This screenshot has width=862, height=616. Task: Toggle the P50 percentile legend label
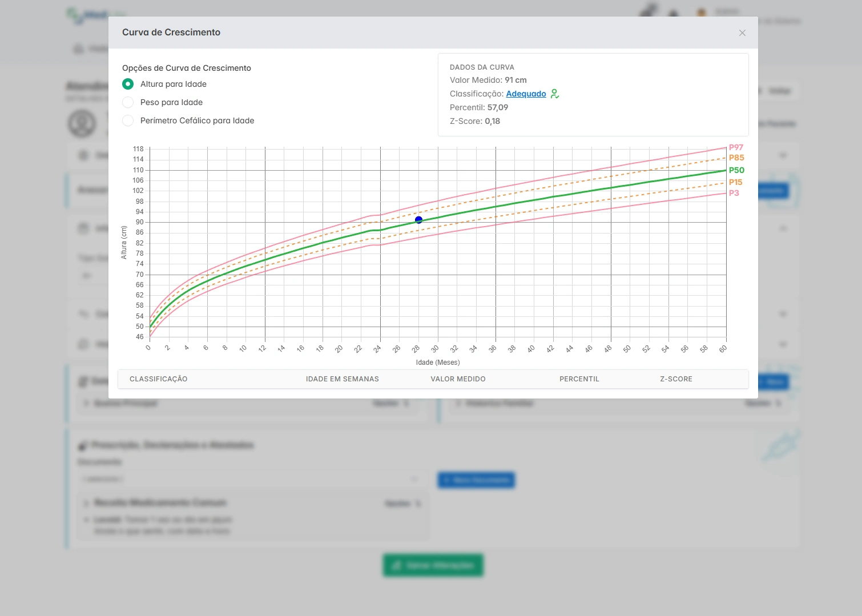coord(736,170)
